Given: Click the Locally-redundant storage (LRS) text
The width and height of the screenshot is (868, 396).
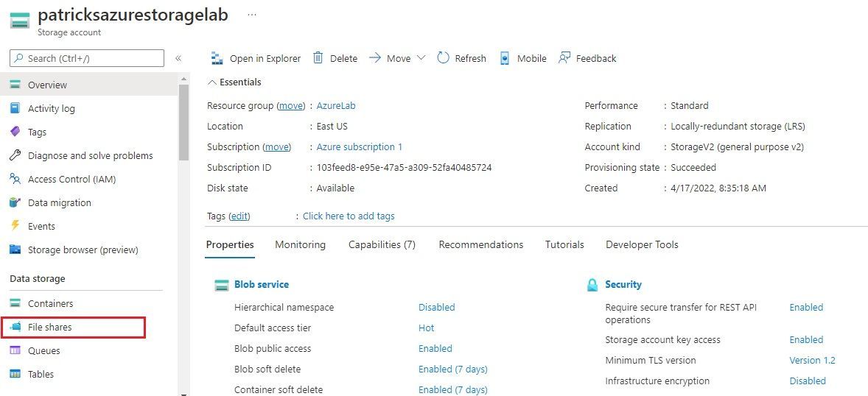Looking at the screenshot, I should point(738,126).
